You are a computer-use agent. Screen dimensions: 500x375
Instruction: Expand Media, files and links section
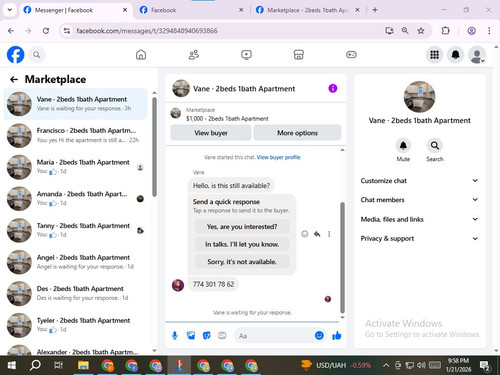[419, 219]
